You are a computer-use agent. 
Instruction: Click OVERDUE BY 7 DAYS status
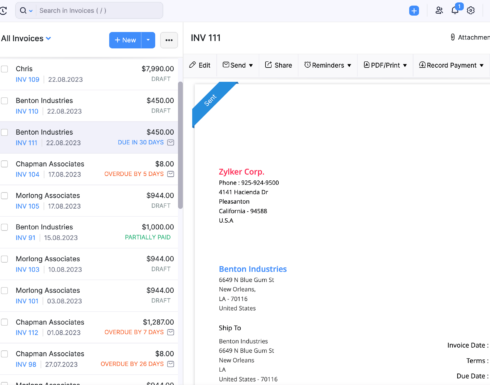[134, 332]
